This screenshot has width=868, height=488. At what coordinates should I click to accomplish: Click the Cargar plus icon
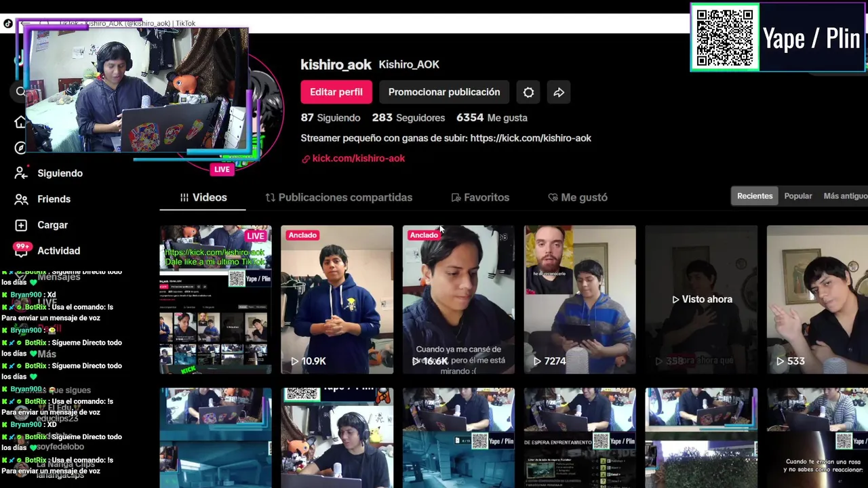pyautogui.click(x=21, y=225)
